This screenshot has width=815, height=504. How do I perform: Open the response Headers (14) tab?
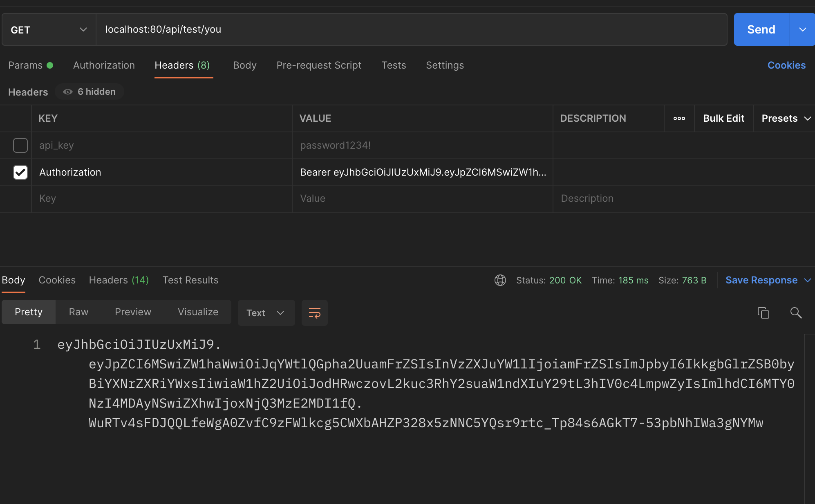119,280
